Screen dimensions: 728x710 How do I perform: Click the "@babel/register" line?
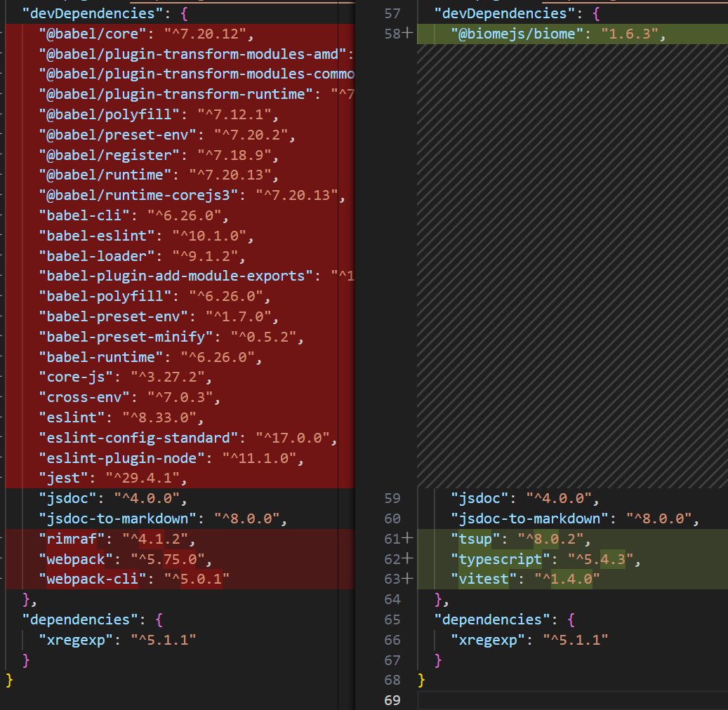(x=159, y=155)
